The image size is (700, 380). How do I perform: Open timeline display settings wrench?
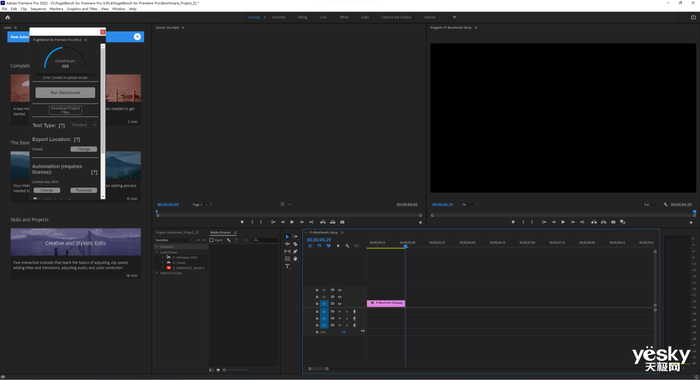click(347, 246)
